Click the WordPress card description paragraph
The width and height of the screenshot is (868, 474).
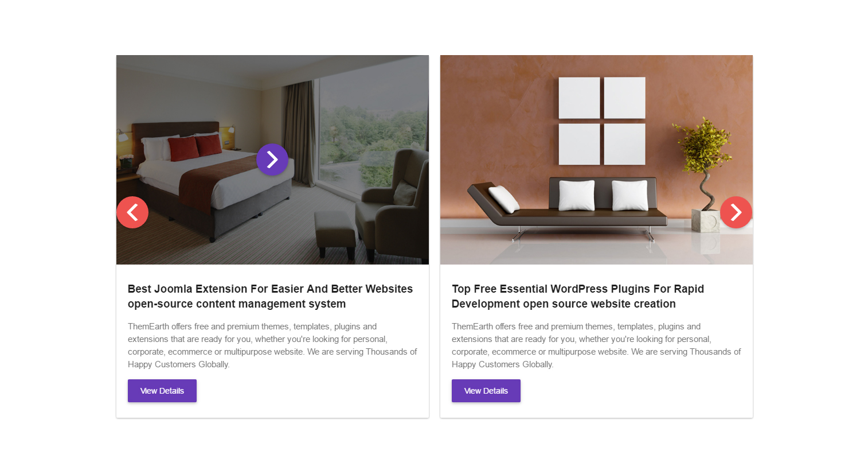tap(596, 345)
